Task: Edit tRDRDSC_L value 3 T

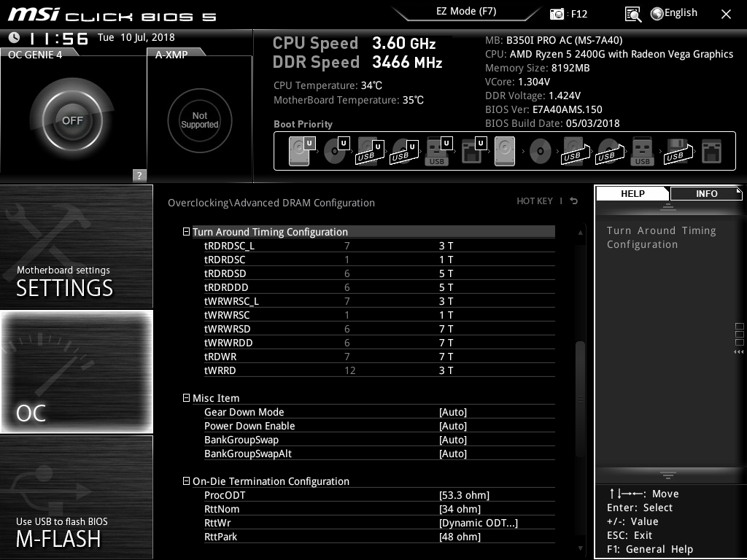Action: pos(446,246)
